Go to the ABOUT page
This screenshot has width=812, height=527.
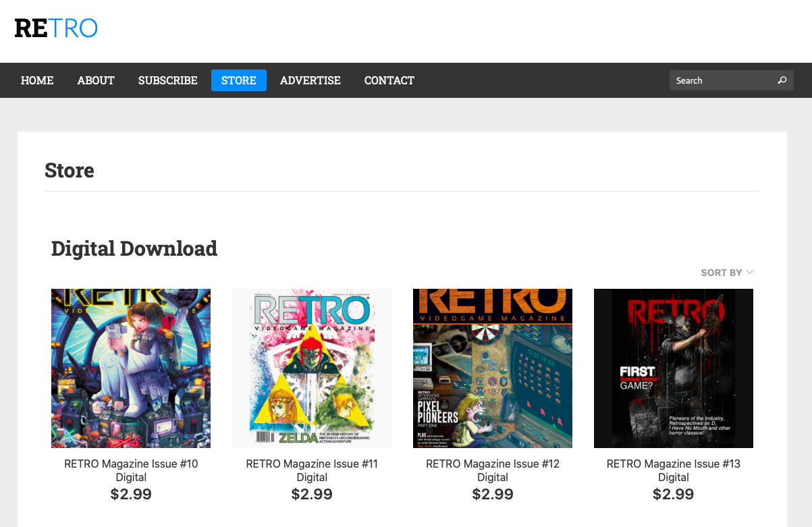[x=96, y=80]
